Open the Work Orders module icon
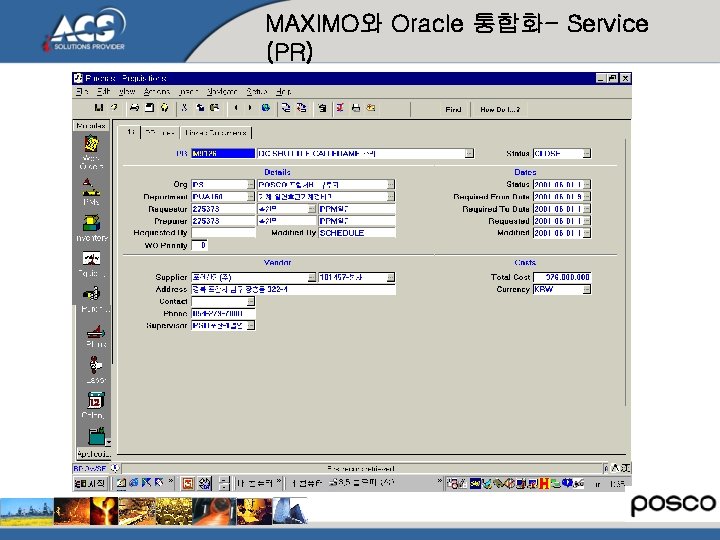Screen dimensions: 720x540 coord(91,144)
